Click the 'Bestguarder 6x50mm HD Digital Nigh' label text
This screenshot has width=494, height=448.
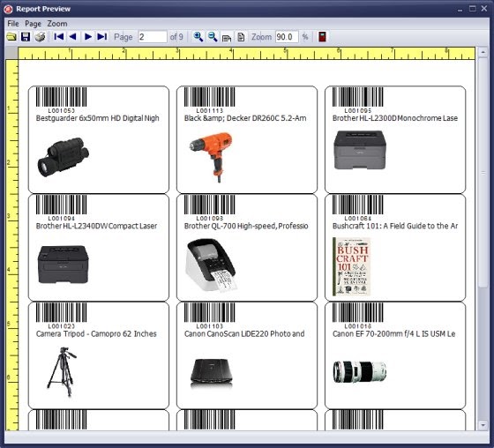pos(97,118)
